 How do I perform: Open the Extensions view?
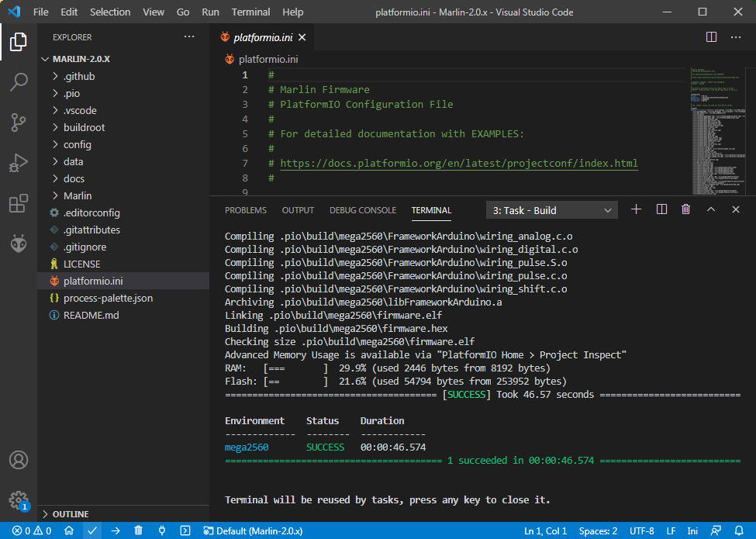pyautogui.click(x=19, y=203)
